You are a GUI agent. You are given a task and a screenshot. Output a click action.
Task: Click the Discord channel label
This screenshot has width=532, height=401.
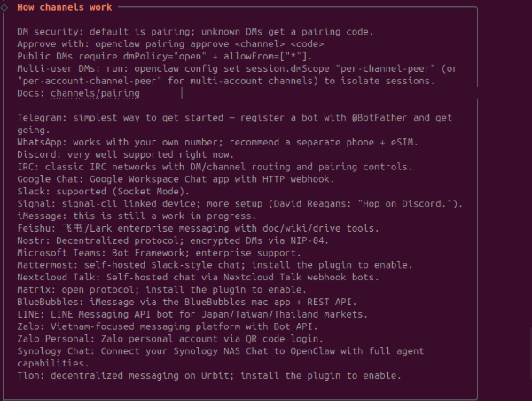tap(38, 154)
